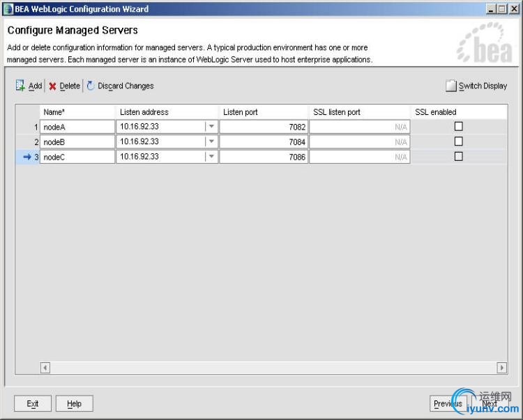Edit the nodeC name field

(77, 157)
